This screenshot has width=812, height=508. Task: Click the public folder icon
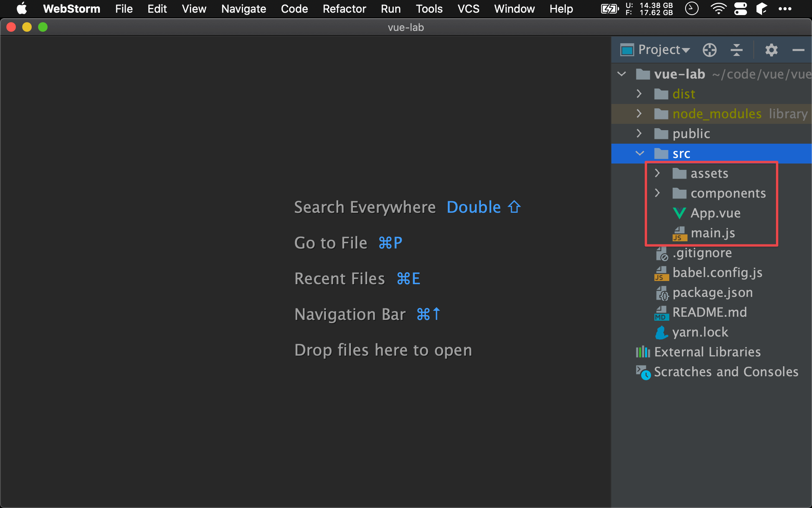click(661, 134)
